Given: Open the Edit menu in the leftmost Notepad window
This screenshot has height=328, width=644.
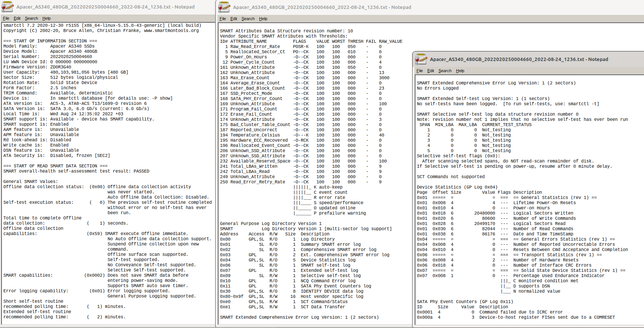Looking at the screenshot, I should (x=17, y=18).
